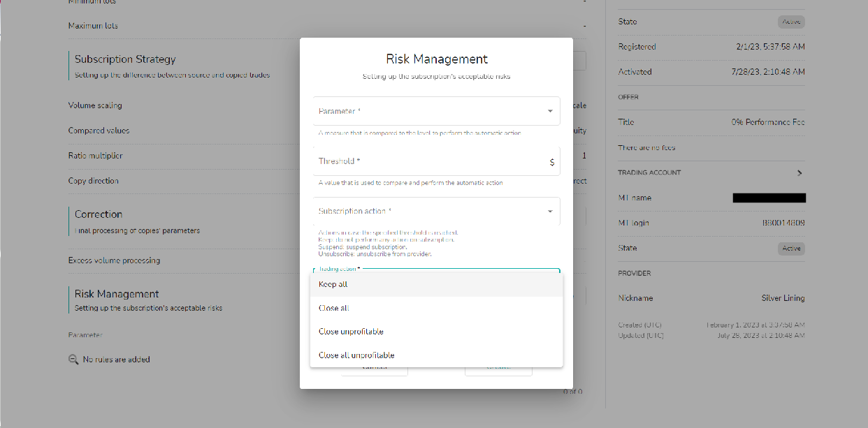868x428 pixels.
Task: Click the Maximum lots label
Action: (x=93, y=26)
